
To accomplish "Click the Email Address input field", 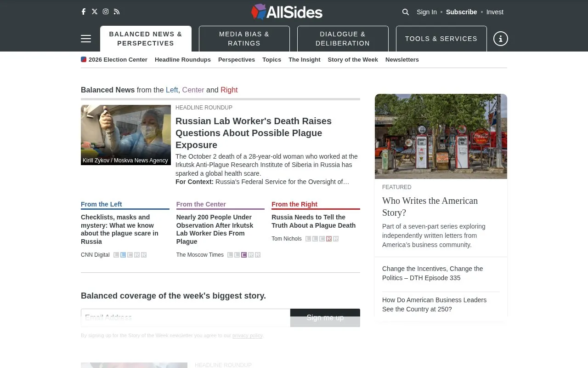I will click(x=186, y=318).
